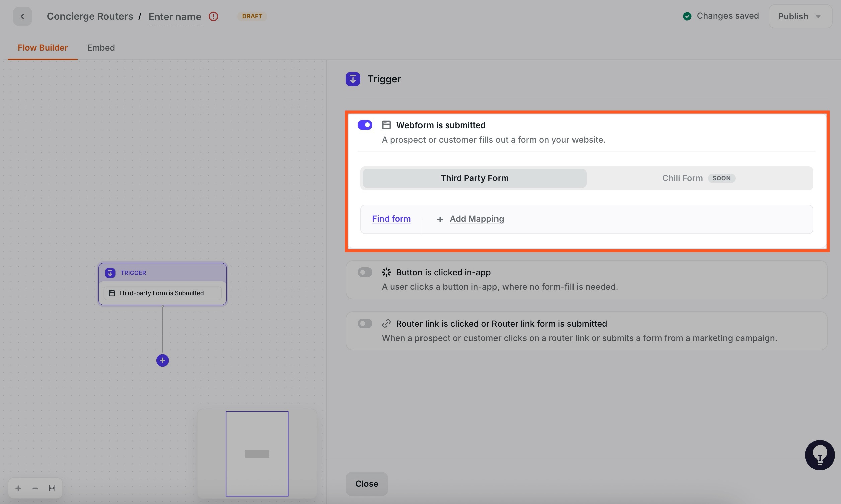Viewport: 841px width, 504px height.
Task: Open Concierge Routers breadcrumb link
Action: (x=90, y=16)
